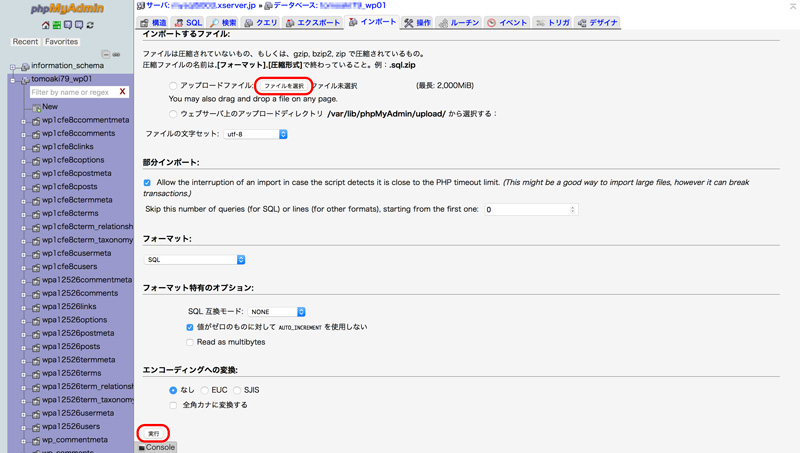
Task: Enable Read as multibytes checkbox
Action: point(190,342)
